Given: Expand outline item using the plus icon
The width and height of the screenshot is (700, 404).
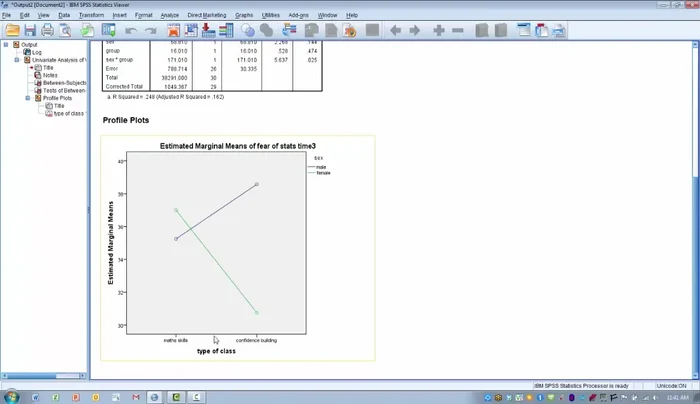Looking at the screenshot, I should (x=439, y=30).
